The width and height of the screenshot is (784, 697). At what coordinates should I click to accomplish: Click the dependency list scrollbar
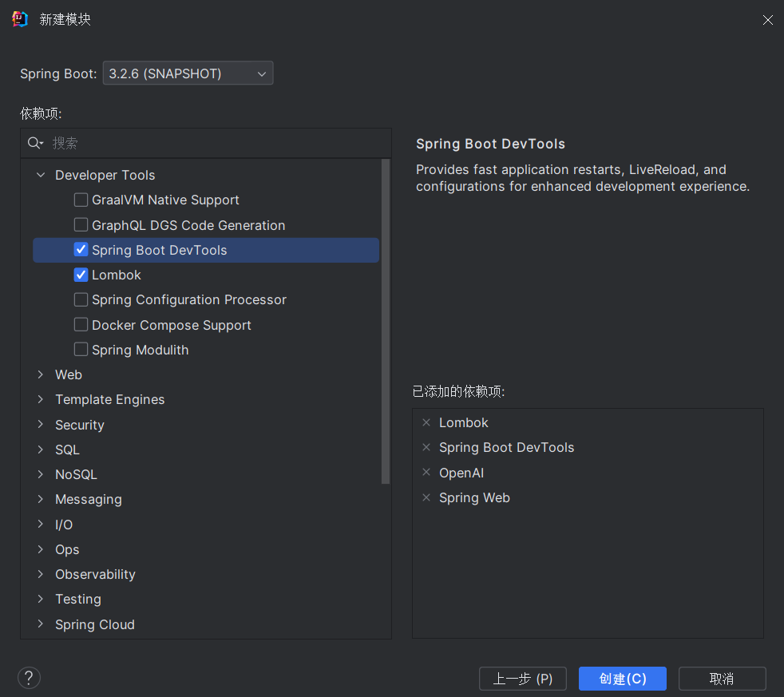pos(386,321)
